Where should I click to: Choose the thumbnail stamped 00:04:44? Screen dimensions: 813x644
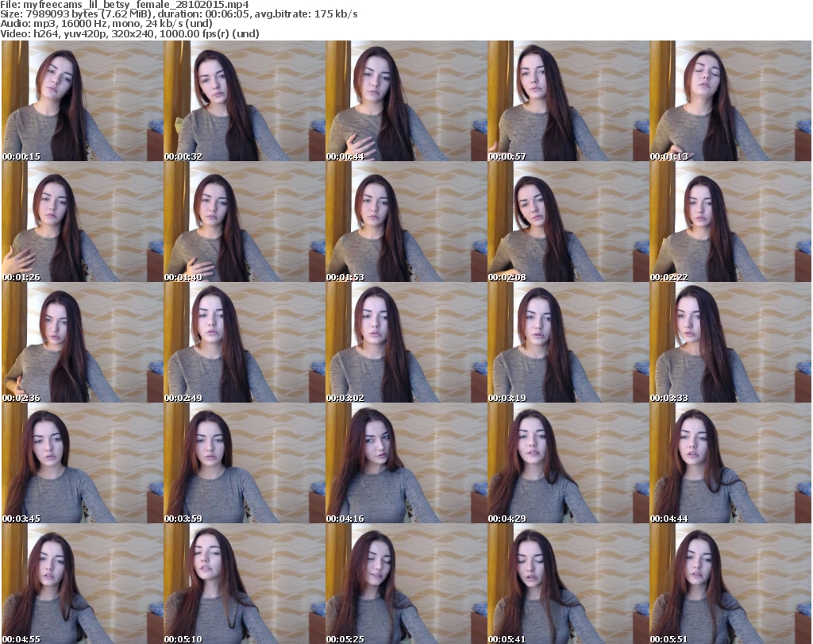pyautogui.click(x=730, y=463)
